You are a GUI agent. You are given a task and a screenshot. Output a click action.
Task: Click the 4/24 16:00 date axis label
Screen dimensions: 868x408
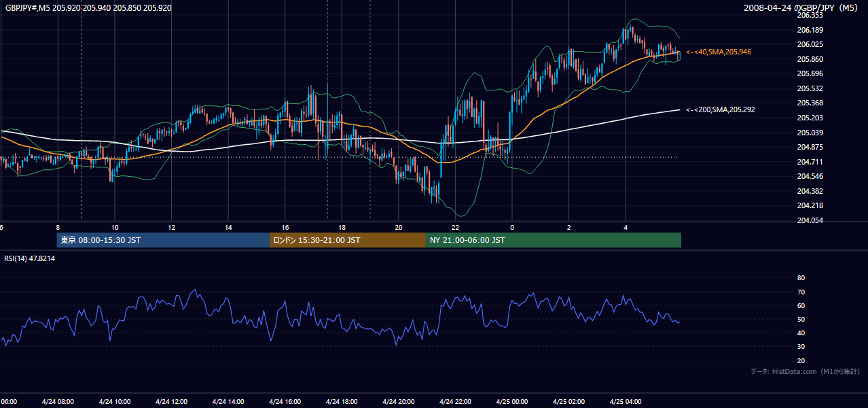[285, 402]
